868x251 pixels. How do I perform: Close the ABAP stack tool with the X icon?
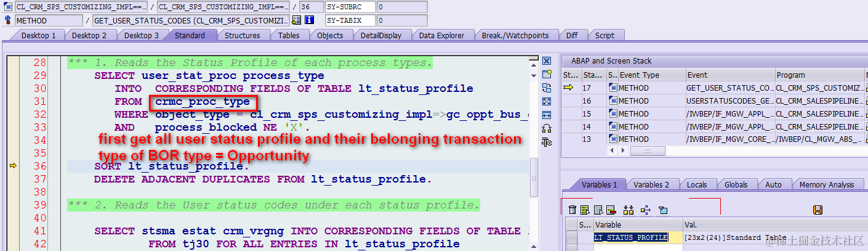[x=546, y=61]
